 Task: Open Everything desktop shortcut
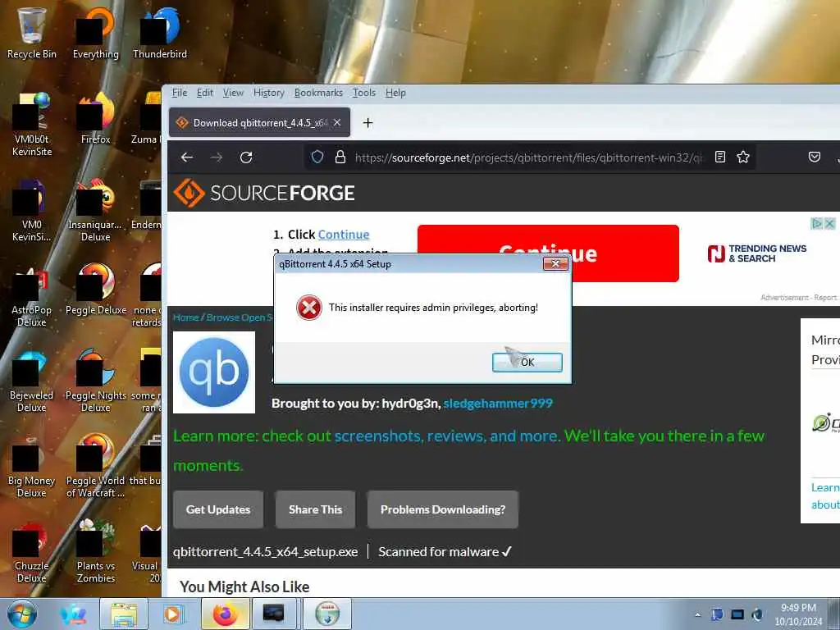pos(96,33)
